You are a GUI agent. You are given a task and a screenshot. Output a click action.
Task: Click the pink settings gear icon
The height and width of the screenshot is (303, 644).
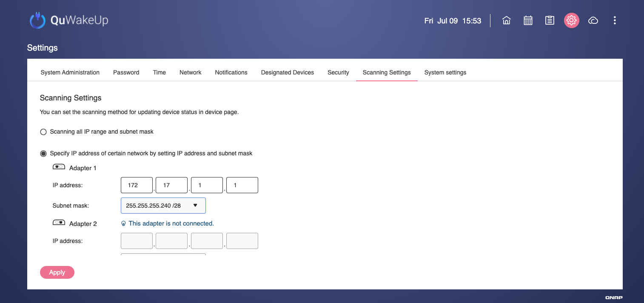571,20
